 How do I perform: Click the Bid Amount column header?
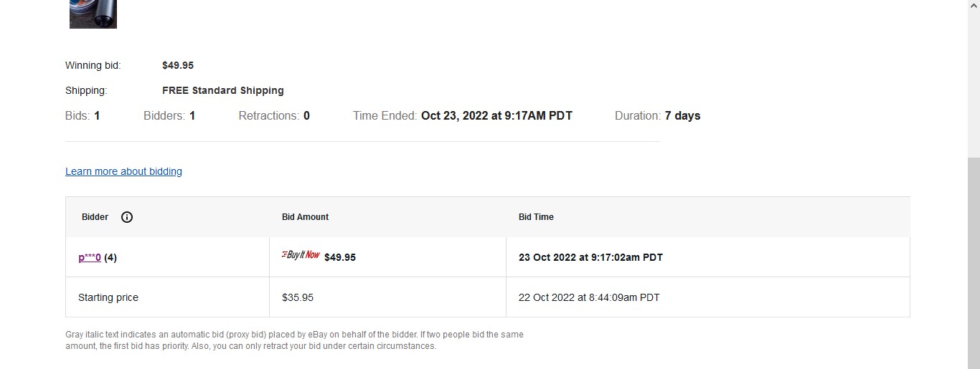[306, 217]
